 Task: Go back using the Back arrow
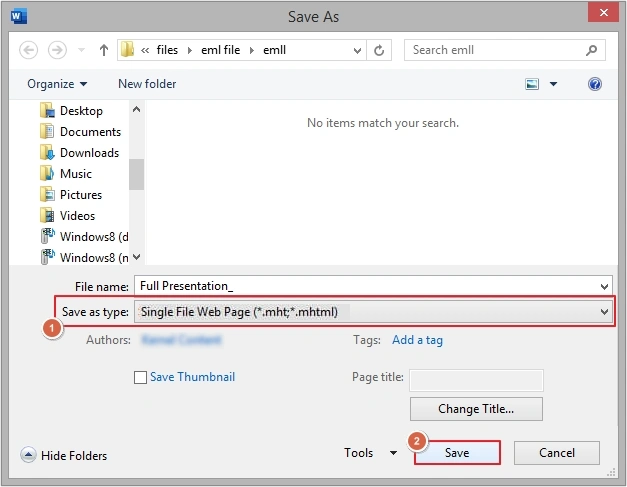(x=28, y=50)
